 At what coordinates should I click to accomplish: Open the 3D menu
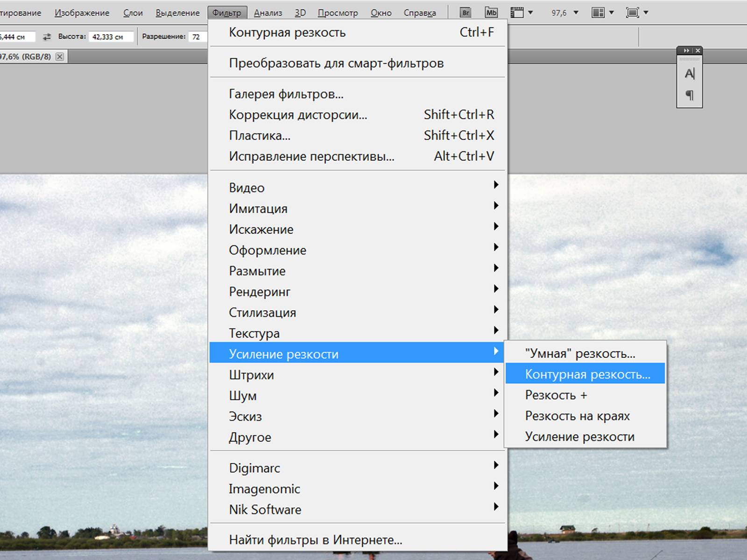(300, 13)
